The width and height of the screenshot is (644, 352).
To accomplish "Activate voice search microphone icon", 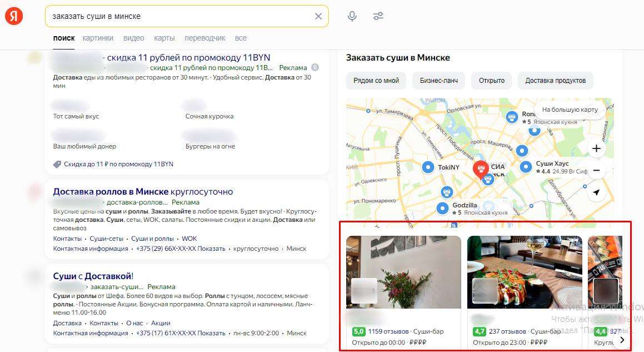I will coord(352,16).
